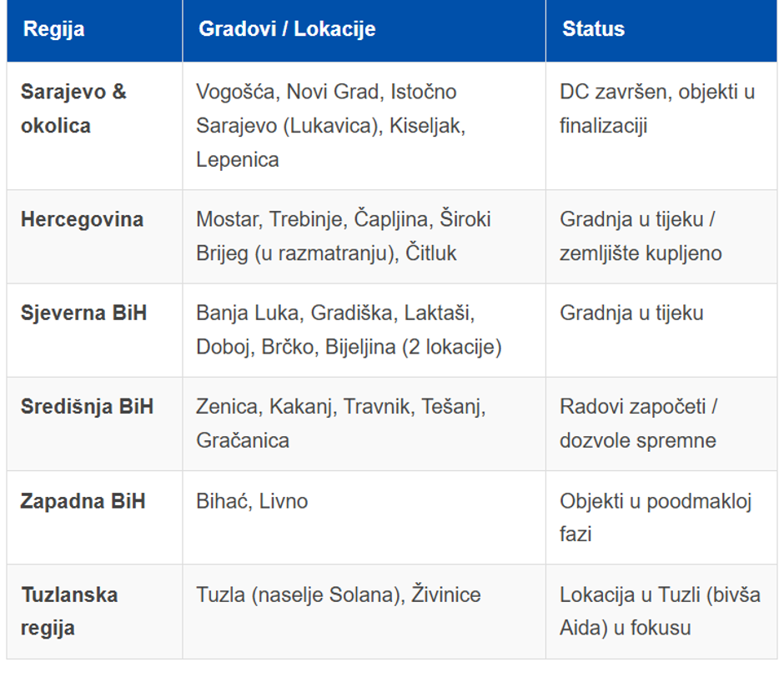Screen dimensions: 784x677
Task: Select the Sjeverna BiH region cell
Action: (x=83, y=313)
